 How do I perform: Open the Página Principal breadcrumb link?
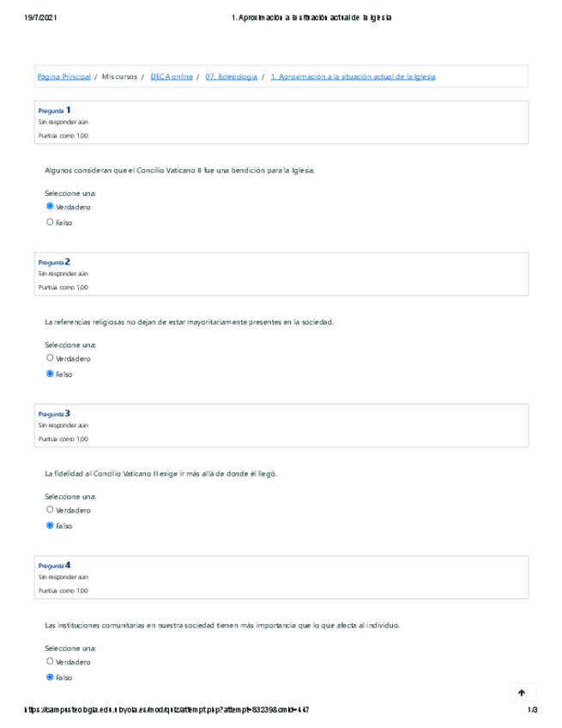point(64,76)
